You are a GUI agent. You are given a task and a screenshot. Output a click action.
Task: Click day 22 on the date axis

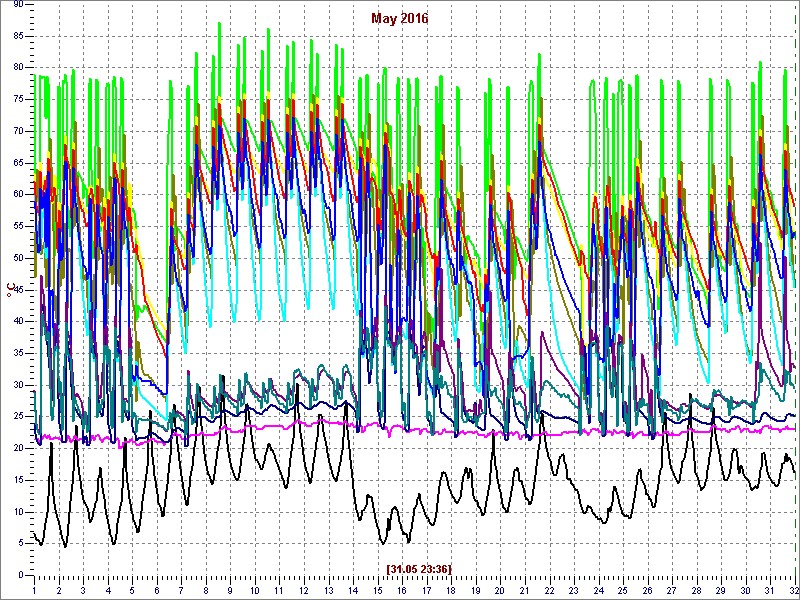548,591
